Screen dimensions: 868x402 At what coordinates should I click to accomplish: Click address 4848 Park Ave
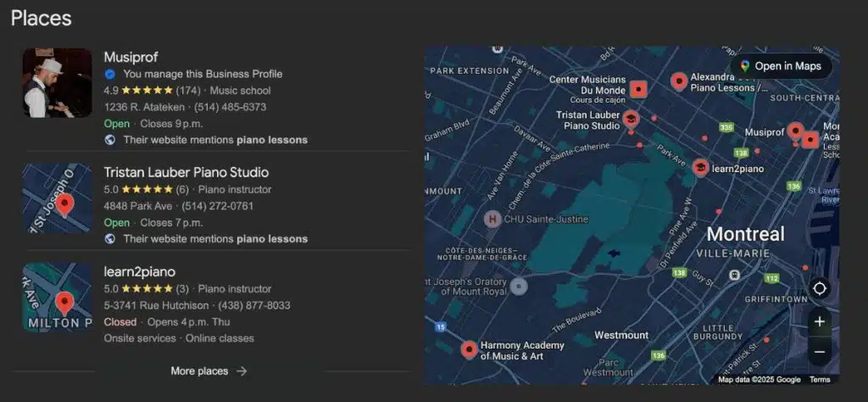137,206
